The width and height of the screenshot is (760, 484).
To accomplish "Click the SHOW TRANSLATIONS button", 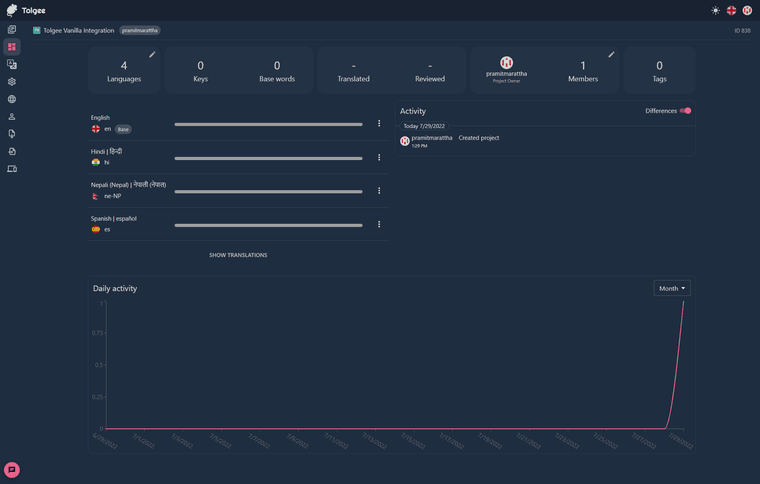I will (x=238, y=255).
